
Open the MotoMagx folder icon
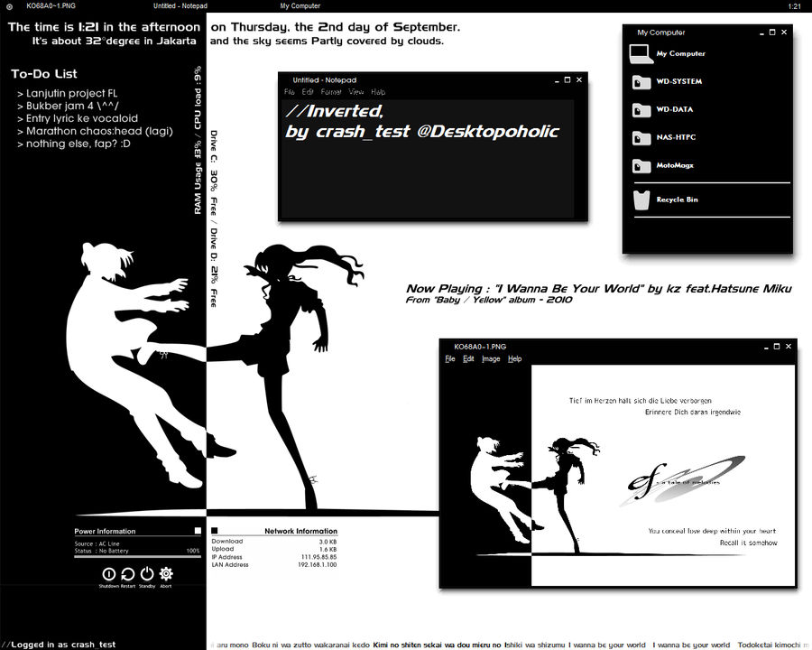click(641, 166)
